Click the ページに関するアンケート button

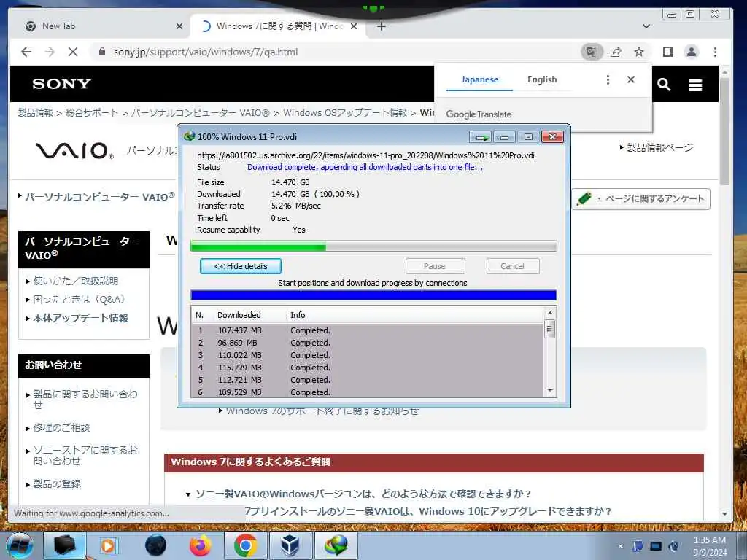click(641, 199)
